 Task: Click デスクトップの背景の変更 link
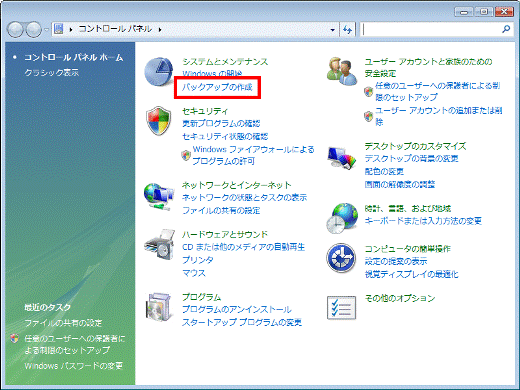pyautogui.click(x=411, y=158)
